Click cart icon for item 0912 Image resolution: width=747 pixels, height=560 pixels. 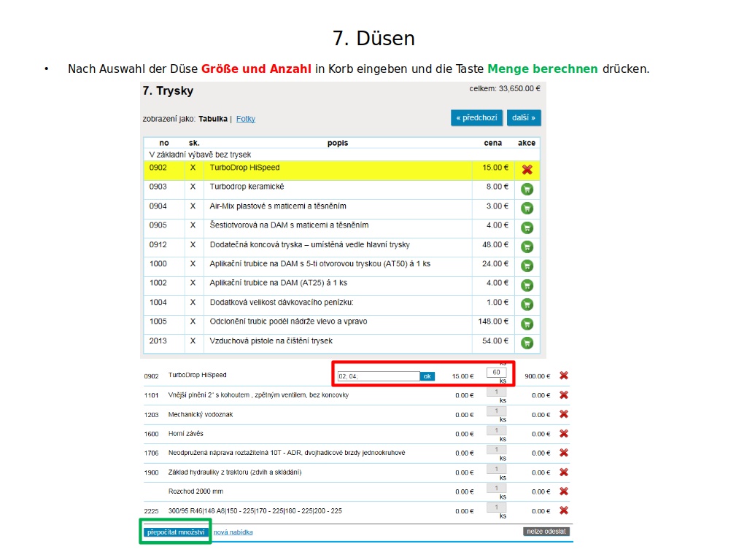[x=527, y=246]
